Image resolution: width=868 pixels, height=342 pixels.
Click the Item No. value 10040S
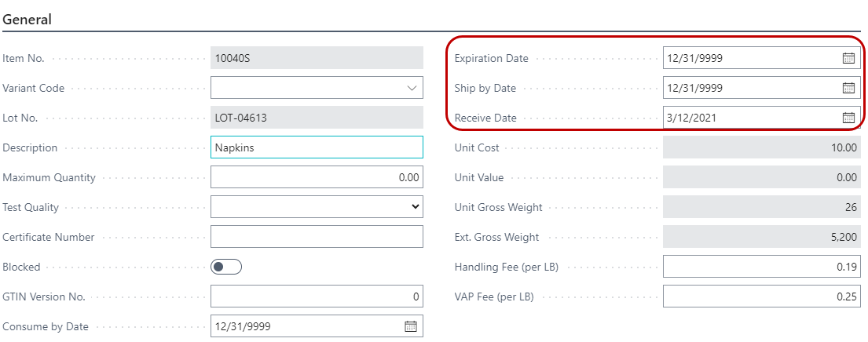(317, 58)
